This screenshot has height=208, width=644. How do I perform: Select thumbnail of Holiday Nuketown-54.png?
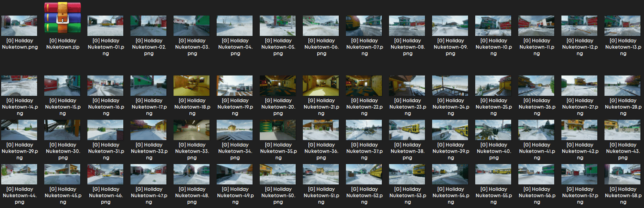point(450,174)
